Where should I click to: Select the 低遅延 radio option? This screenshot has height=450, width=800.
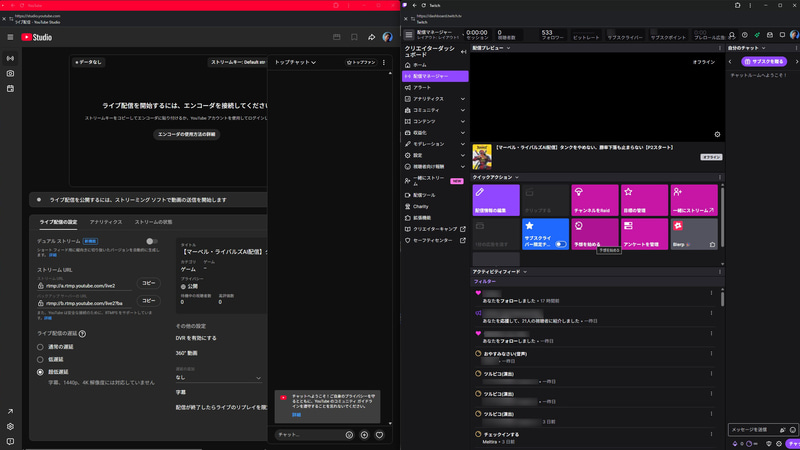pyautogui.click(x=40, y=360)
